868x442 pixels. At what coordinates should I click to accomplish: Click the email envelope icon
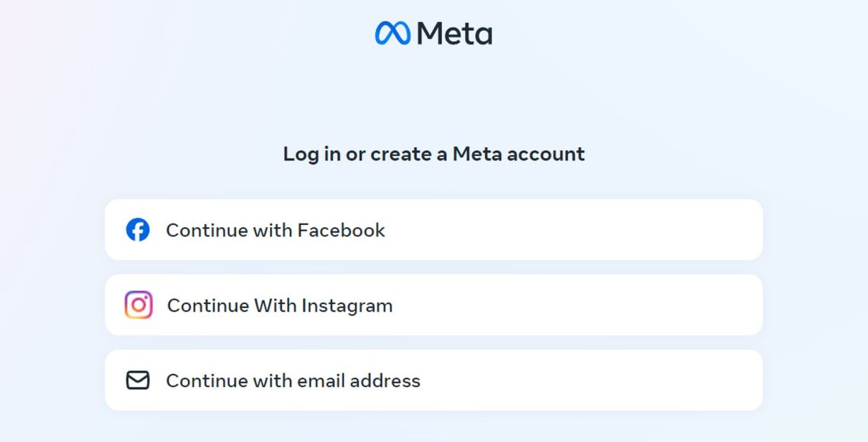point(138,380)
